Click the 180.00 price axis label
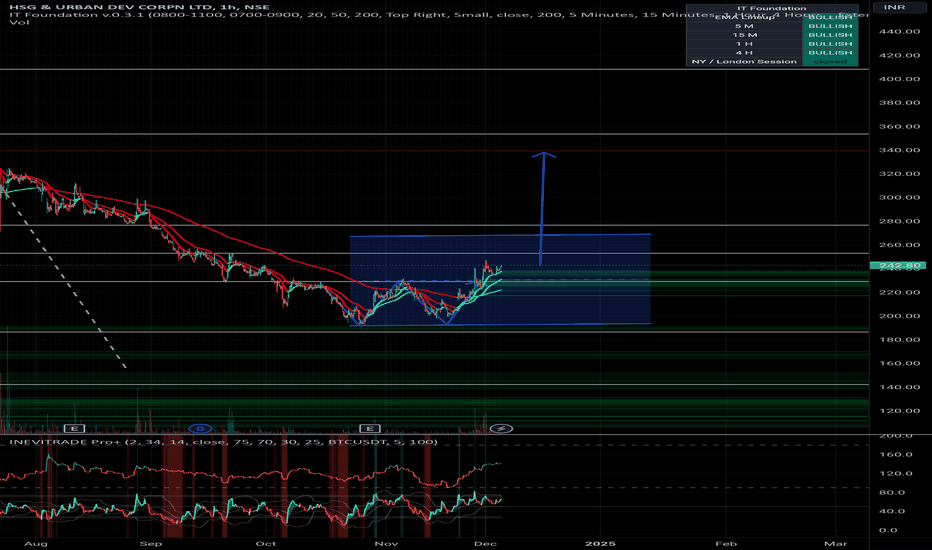Viewport: 932px width, 550px height. click(x=899, y=340)
